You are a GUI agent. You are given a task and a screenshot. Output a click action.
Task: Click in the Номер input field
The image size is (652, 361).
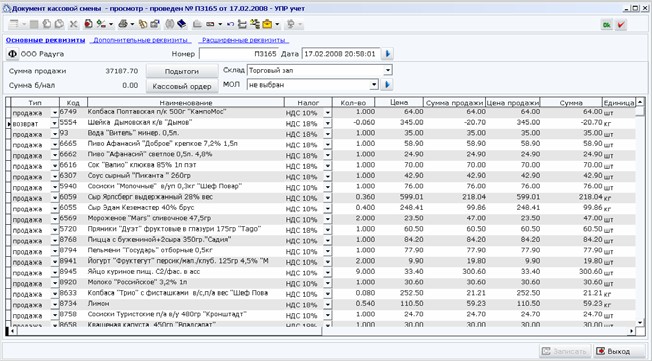[x=239, y=54]
